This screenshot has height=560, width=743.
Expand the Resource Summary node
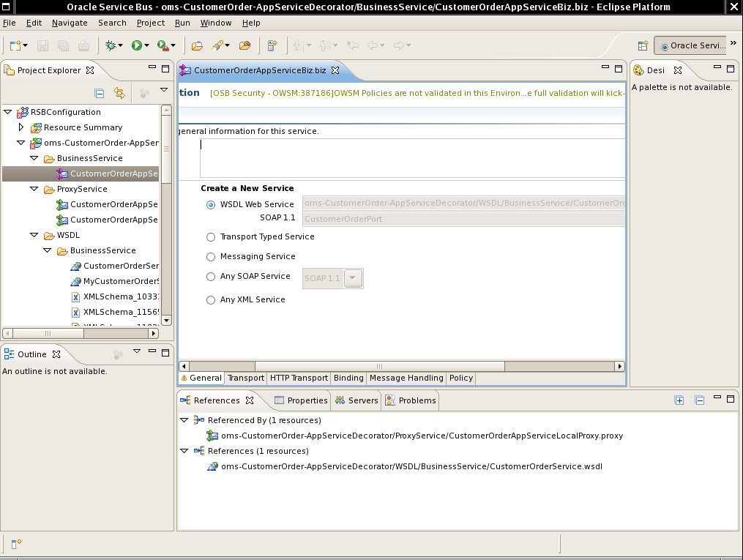click(20, 127)
